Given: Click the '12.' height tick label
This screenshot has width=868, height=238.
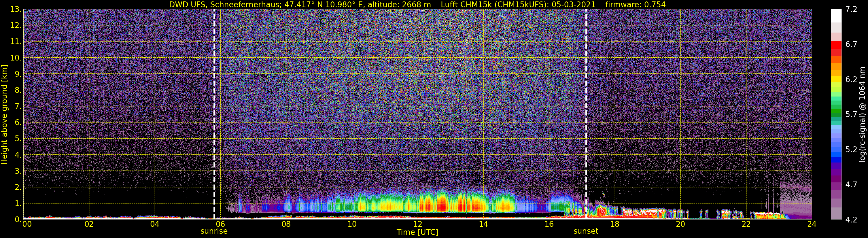Looking at the screenshot, I should (16, 25).
